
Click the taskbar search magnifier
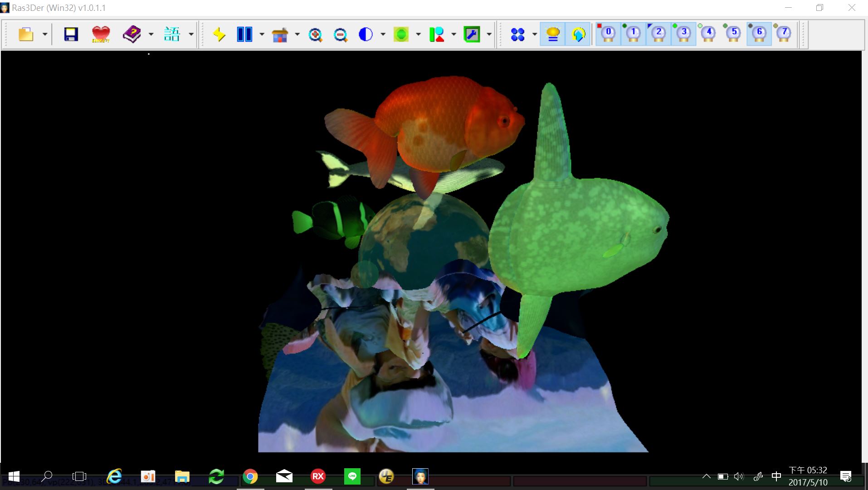pyautogui.click(x=47, y=476)
